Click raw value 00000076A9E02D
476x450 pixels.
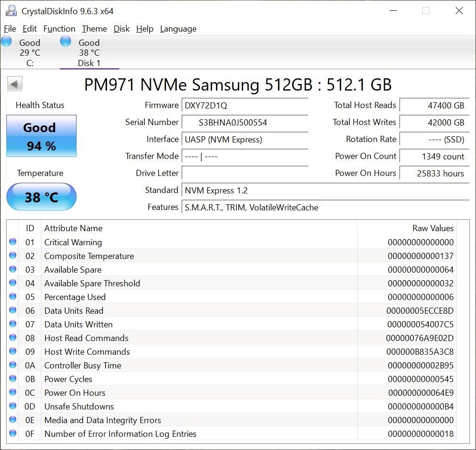419,338
